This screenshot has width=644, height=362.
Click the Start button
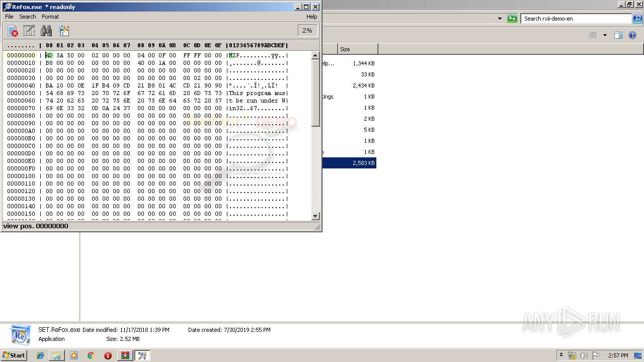(x=14, y=355)
